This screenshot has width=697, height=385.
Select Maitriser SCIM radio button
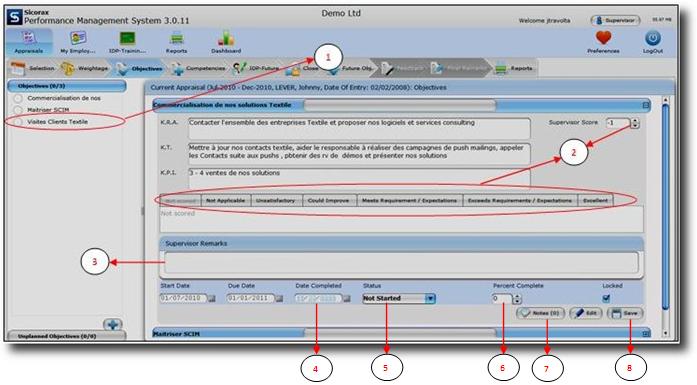pos(18,110)
